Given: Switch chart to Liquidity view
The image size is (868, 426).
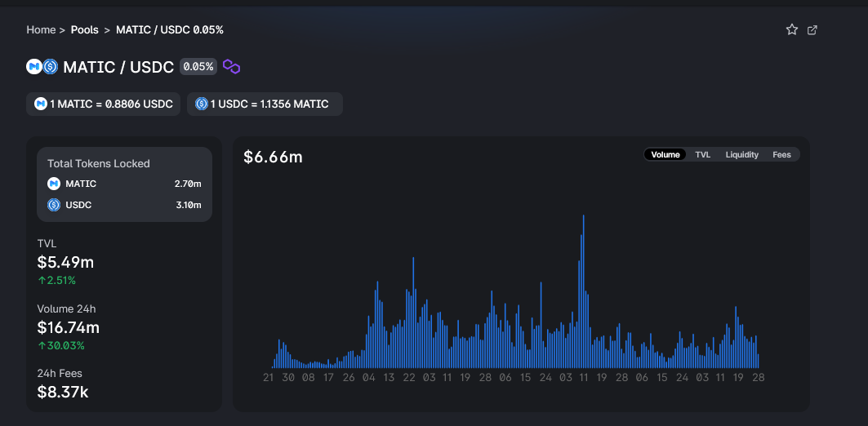Looking at the screenshot, I should (x=741, y=155).
